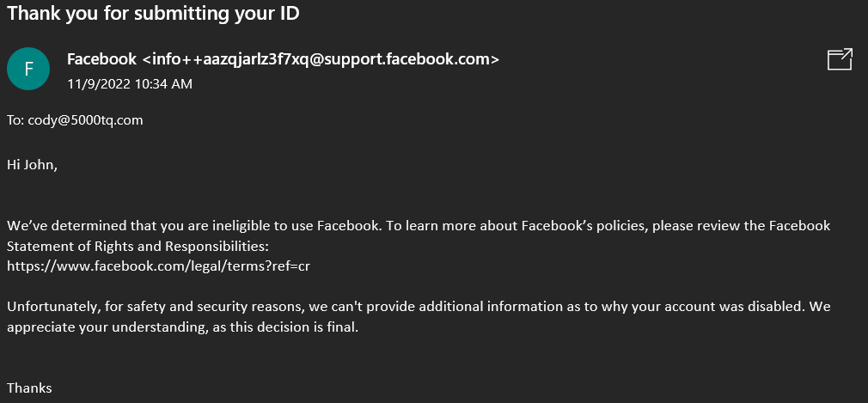Click the sentence starting with 'Unfortunately'

point(419,316)
